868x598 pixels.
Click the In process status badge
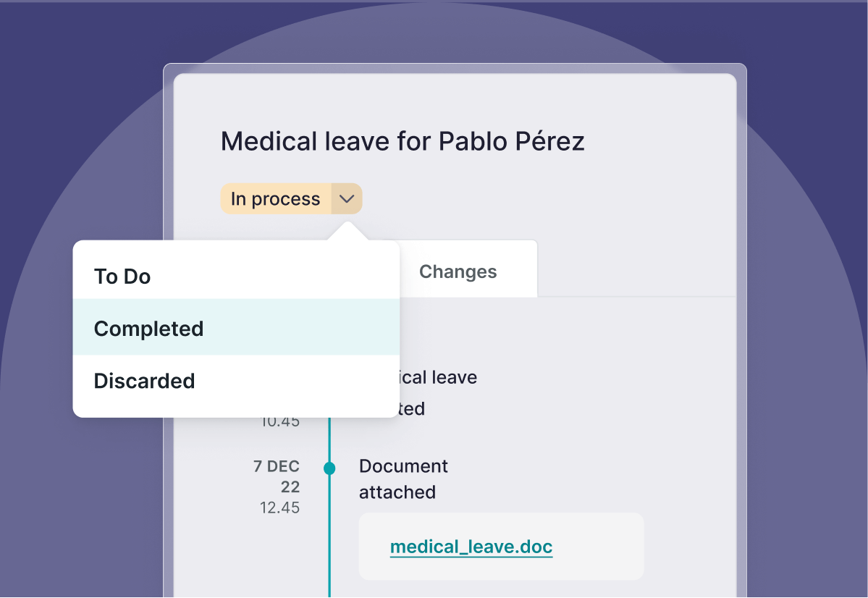275,199
